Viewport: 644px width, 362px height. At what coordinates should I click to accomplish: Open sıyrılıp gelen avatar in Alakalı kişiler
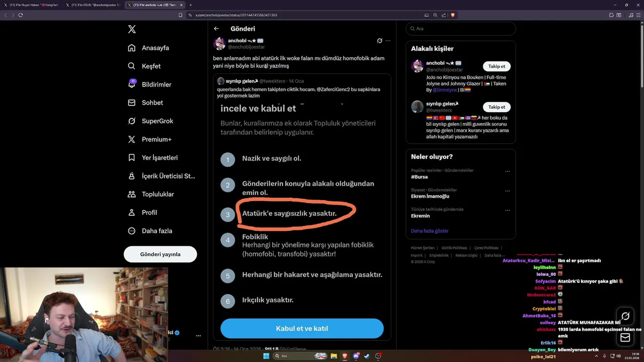pyautogui.click(x=417, y=107)
